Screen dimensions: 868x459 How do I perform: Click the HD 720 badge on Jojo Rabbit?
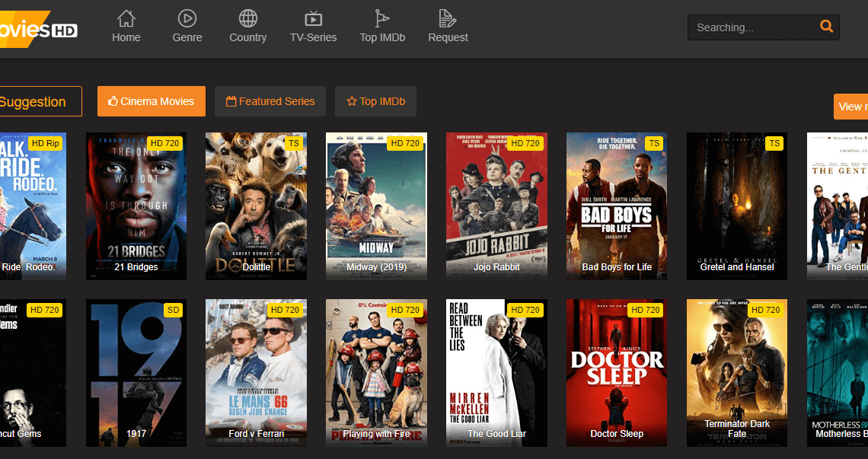pyautogui.click(x=525, y=143)
